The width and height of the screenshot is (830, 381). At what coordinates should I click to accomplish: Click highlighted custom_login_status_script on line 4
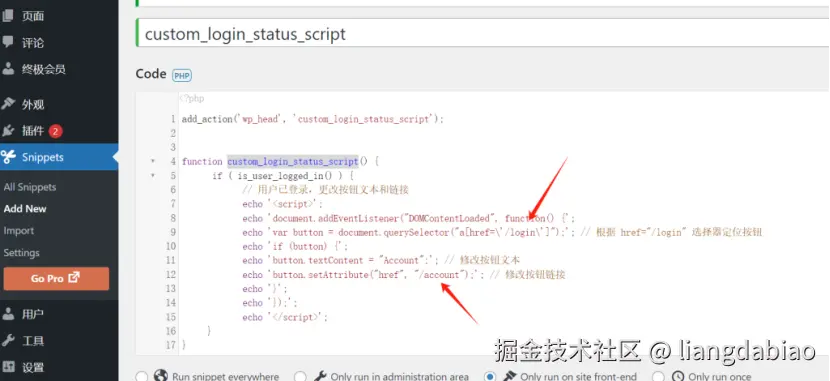(293, 161)
